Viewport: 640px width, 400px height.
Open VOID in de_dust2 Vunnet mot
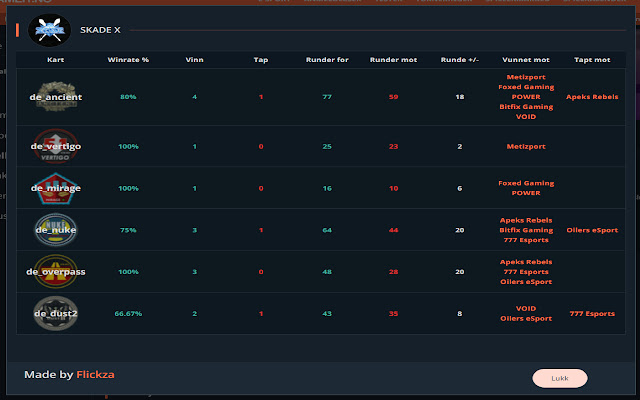526,309
